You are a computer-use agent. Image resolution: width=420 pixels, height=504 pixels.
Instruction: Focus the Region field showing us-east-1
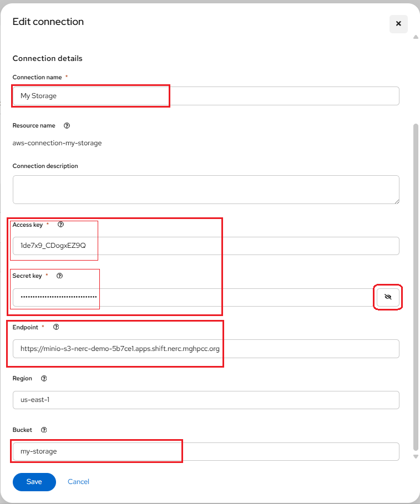click(x=206, y=400)
